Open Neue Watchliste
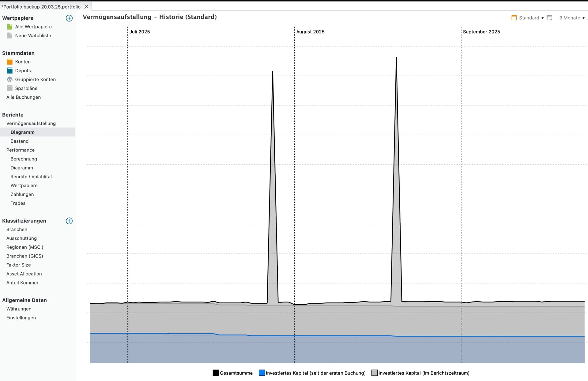Image resolution: width=588 pixels, height=381 pixels. (x=33, y=36)
